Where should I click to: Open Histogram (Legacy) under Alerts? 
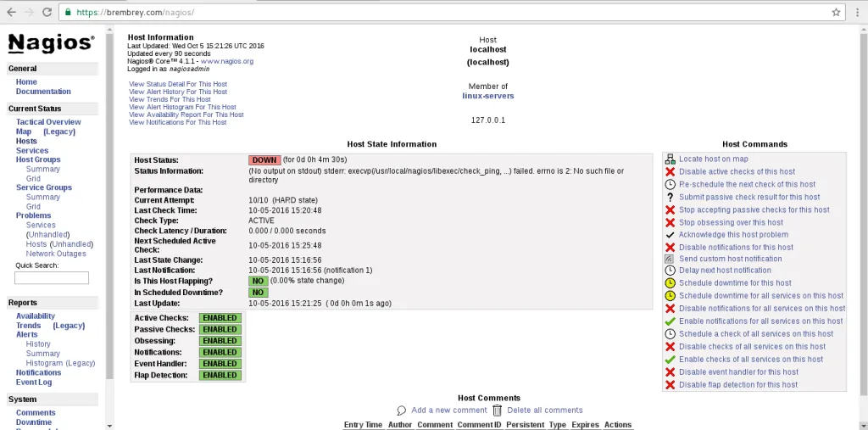point(60,364)
